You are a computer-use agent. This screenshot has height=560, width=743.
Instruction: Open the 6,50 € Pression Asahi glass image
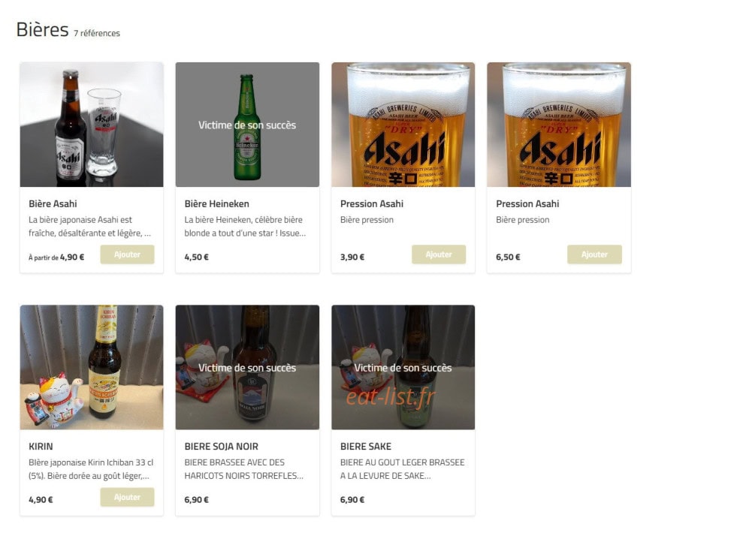(x=559, y=125)
